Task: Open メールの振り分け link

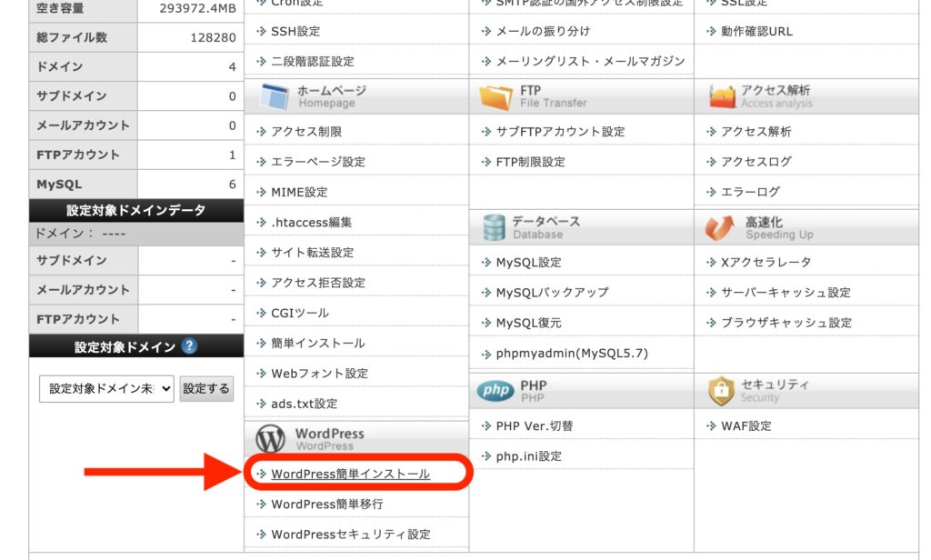Action: 544,32
